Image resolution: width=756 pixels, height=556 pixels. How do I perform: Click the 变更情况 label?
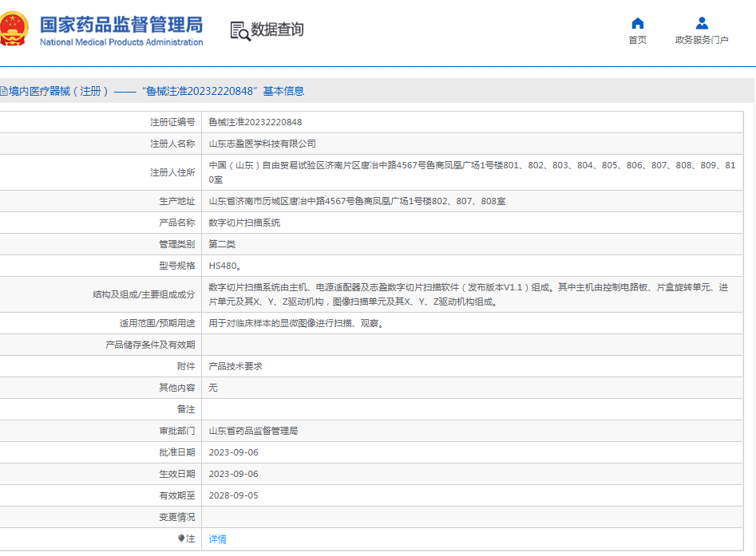pos(177,517)
